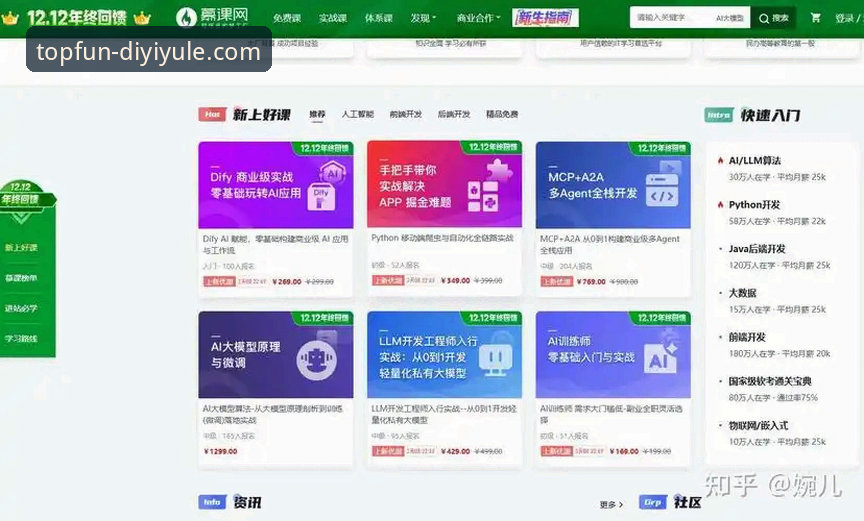Image resolution: width=864 pixels, height=521 pixels.
Task: Switch to the 前端开发 course tab
Action: pyautogui.click(x=406, y=115)
